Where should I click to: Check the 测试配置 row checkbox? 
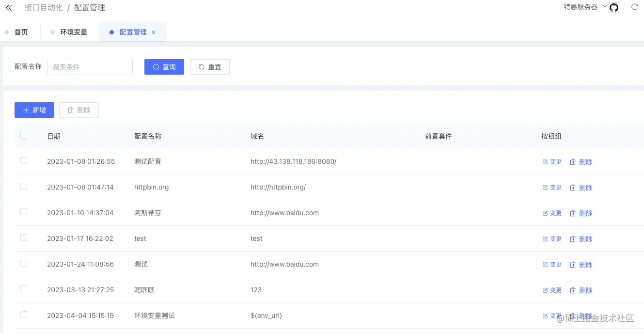pos(24,160)
